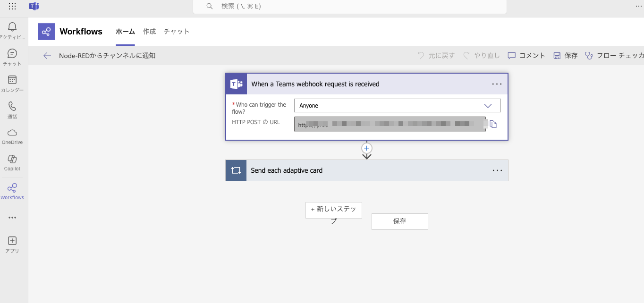Screen dimensions: 644x303
Task: Switch to the チャット tab
Action: tap(177, 32)
